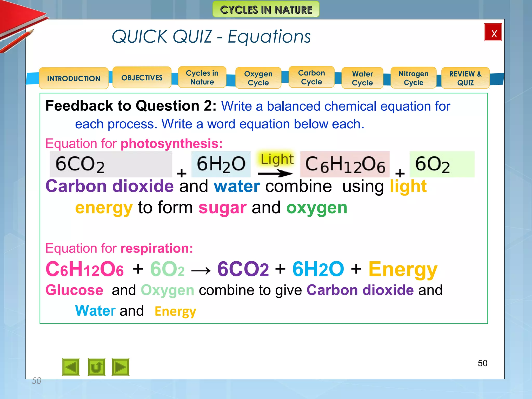
Task: Click the 6CO2 gray box in photosynthesis equation
Action: [x=111, y=164]
